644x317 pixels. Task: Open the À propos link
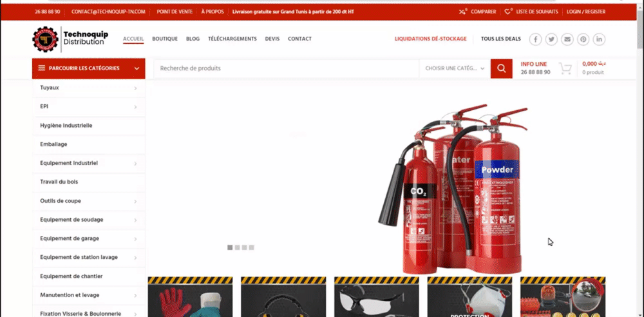213,12
